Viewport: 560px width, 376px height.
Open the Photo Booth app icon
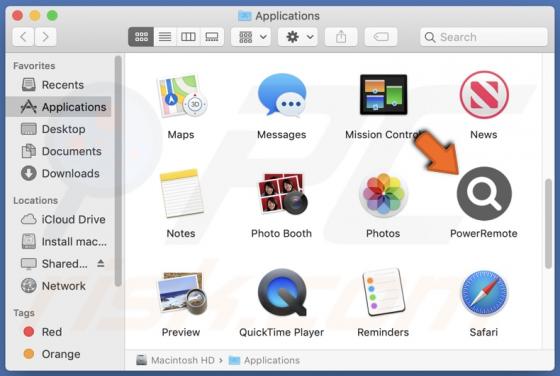(x=282, y=194)
